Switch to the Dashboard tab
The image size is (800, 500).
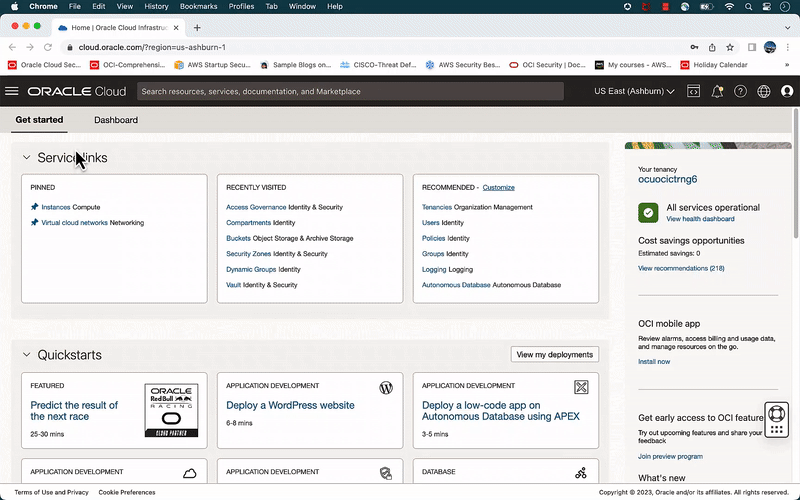(116, 120)
